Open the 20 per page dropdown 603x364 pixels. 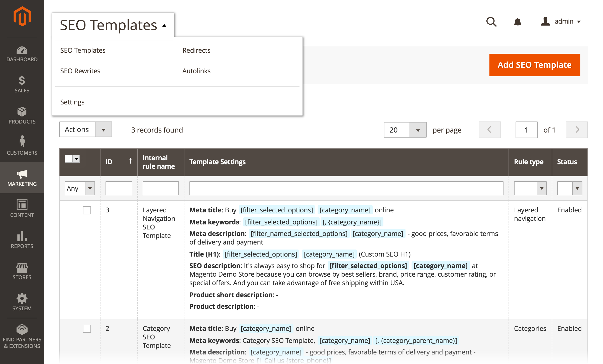(405, 130)
